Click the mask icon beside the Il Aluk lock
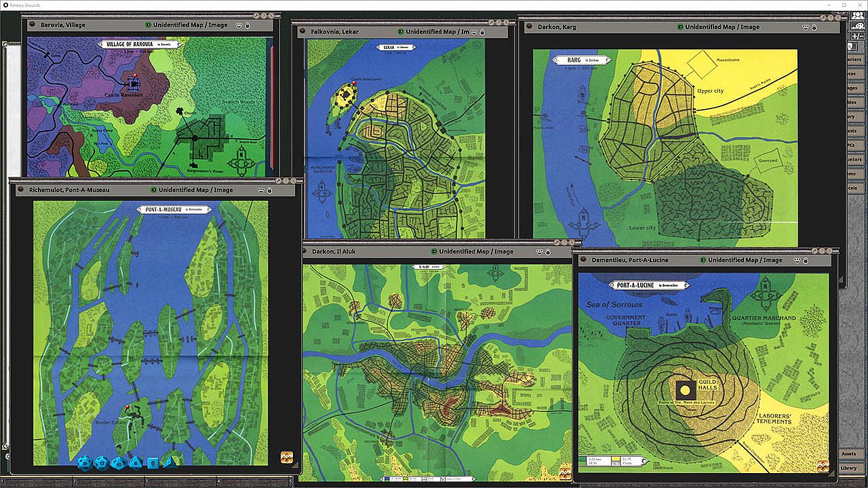 (540, 251)
